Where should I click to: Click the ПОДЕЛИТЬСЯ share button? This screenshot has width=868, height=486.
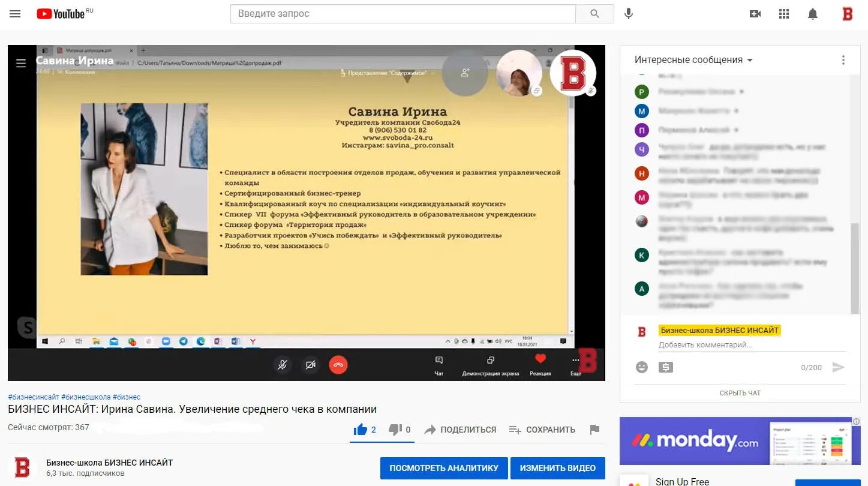click(x=461, y=430)
